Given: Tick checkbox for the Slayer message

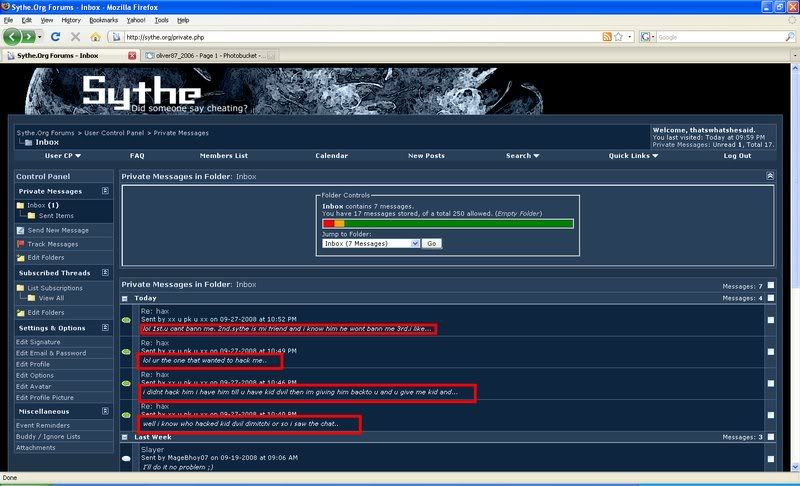Looking at the screenshot, I should (771, 459).
